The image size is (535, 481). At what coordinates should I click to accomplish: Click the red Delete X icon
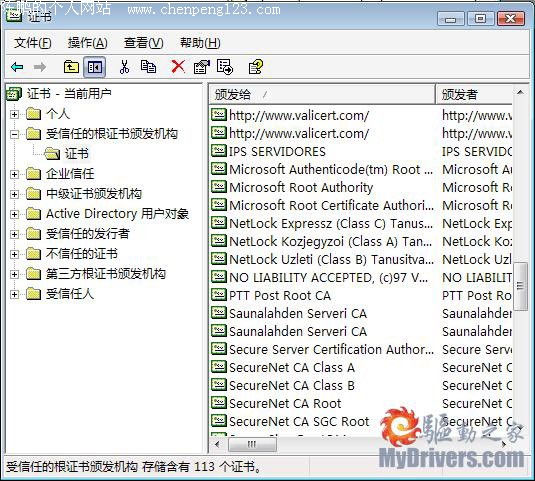pyautogui.click(x=178, y=67)
